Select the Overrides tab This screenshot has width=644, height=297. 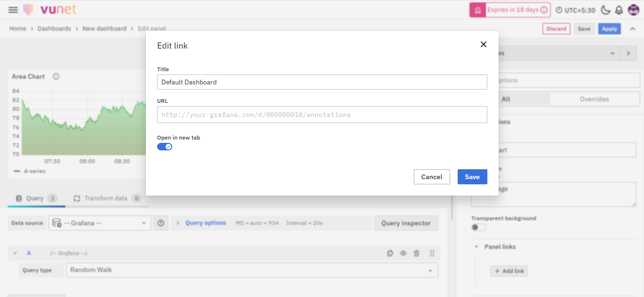[x=594, y=99]
